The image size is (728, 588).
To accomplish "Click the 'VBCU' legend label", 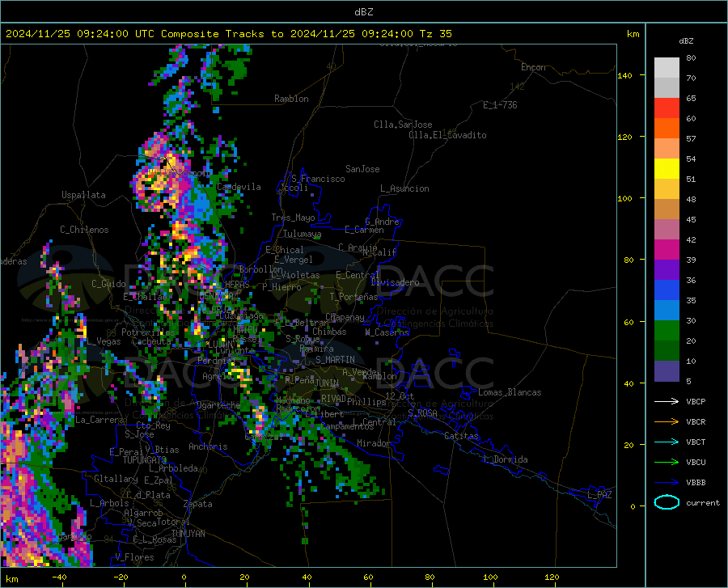I will pyautogui.click(x=696, y=463).
